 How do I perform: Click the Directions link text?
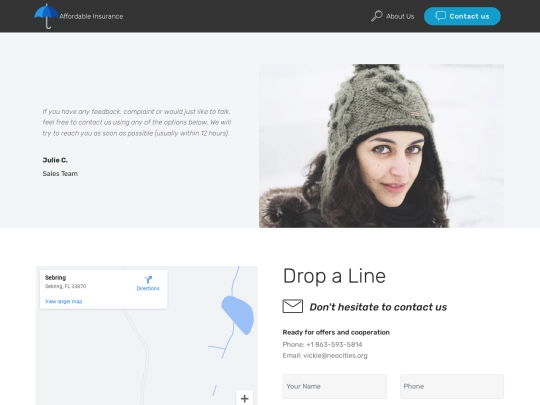(148, 288)
